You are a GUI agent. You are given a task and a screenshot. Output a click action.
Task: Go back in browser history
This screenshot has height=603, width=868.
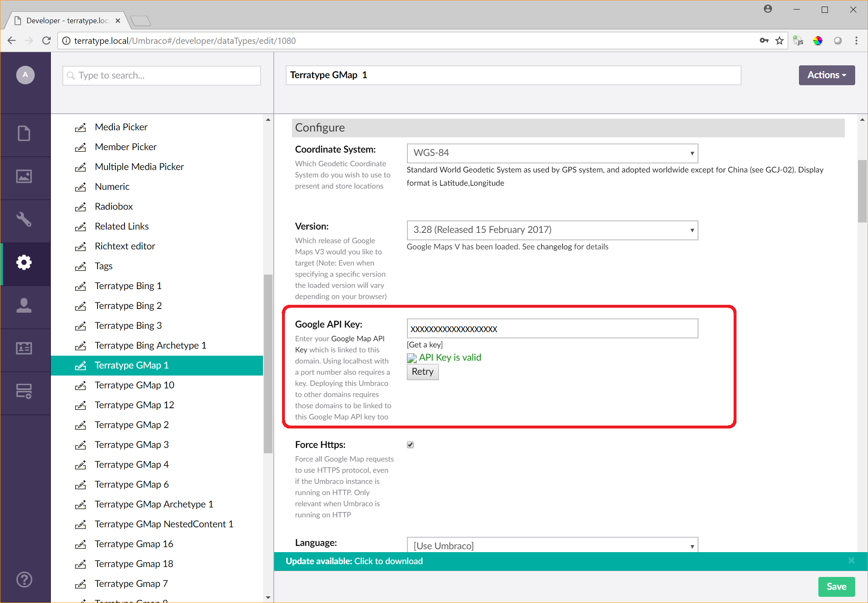coord(12,41)
